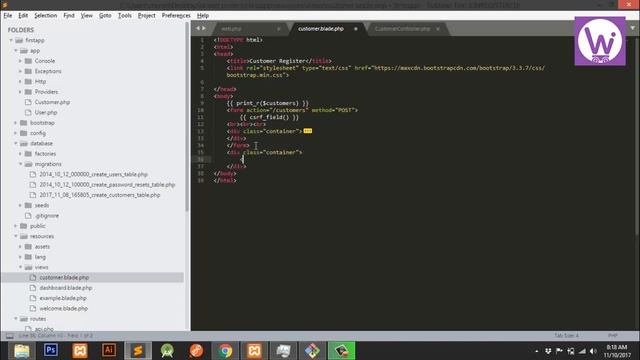Click the previous-tab arrow in the tab bar

click(x=198, y=28)
